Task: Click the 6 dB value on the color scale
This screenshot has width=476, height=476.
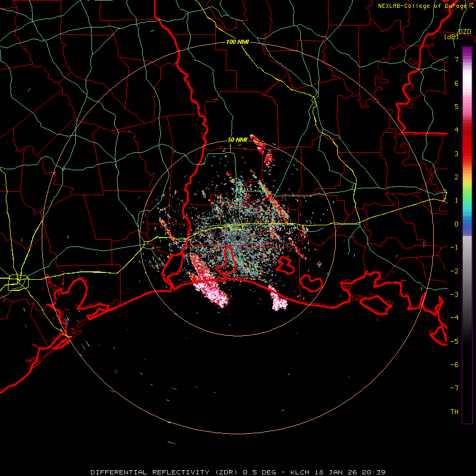Action: point(456,83)
